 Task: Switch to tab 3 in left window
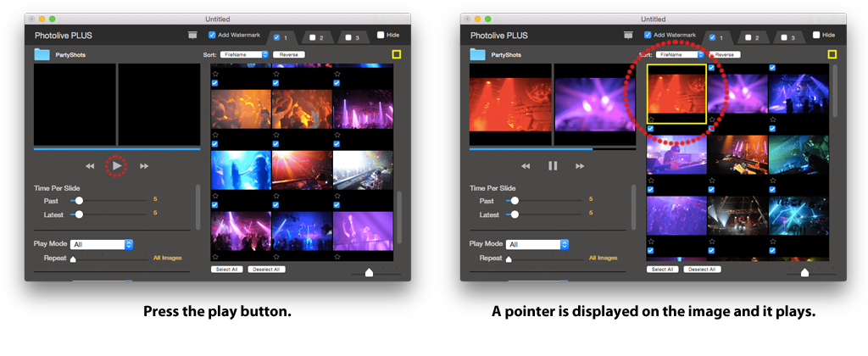click(x=353, y=37)
